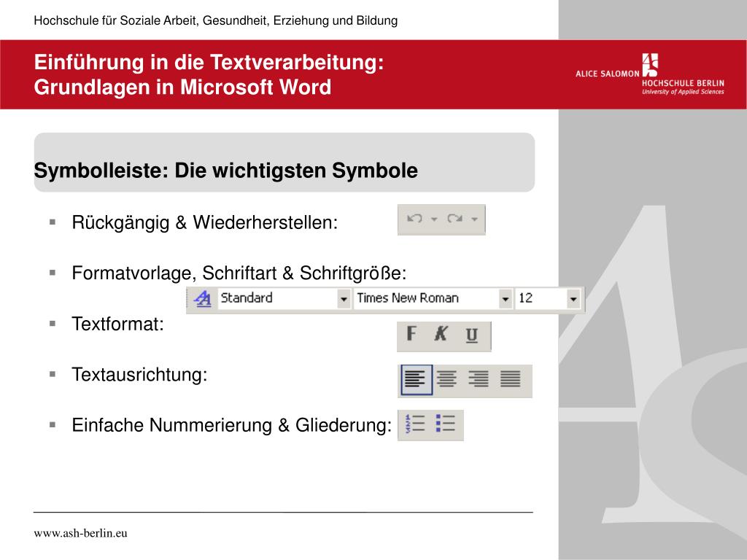Click the Alice Salomon Hochschule logo
Screen dimensions: 747x560
point(650,74)
